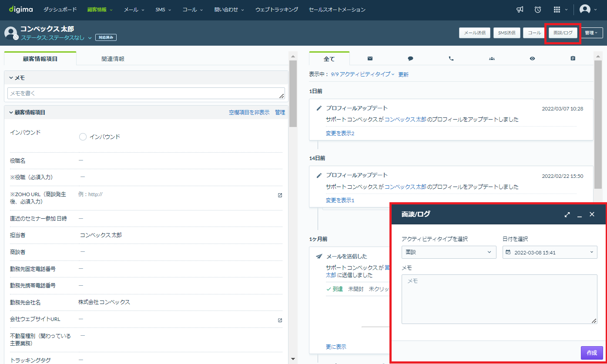
Task: Click the 更に表示 link
Action: (336, 347)
